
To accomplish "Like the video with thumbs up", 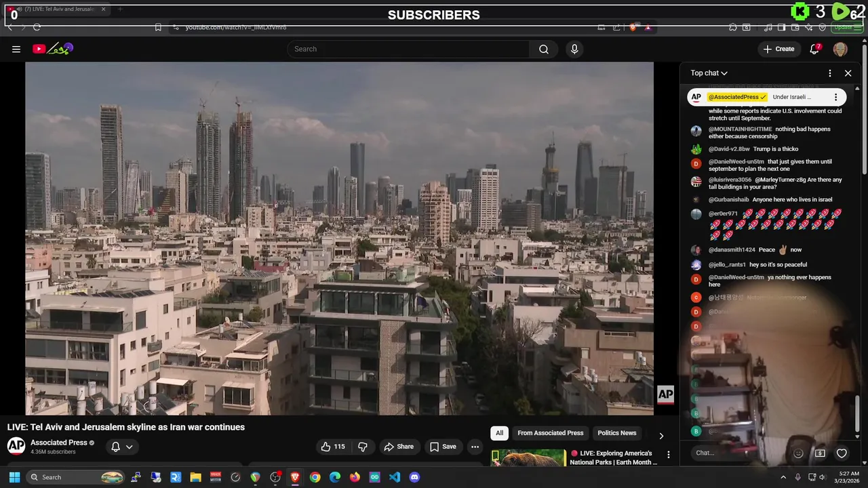I will click(333, 447).
